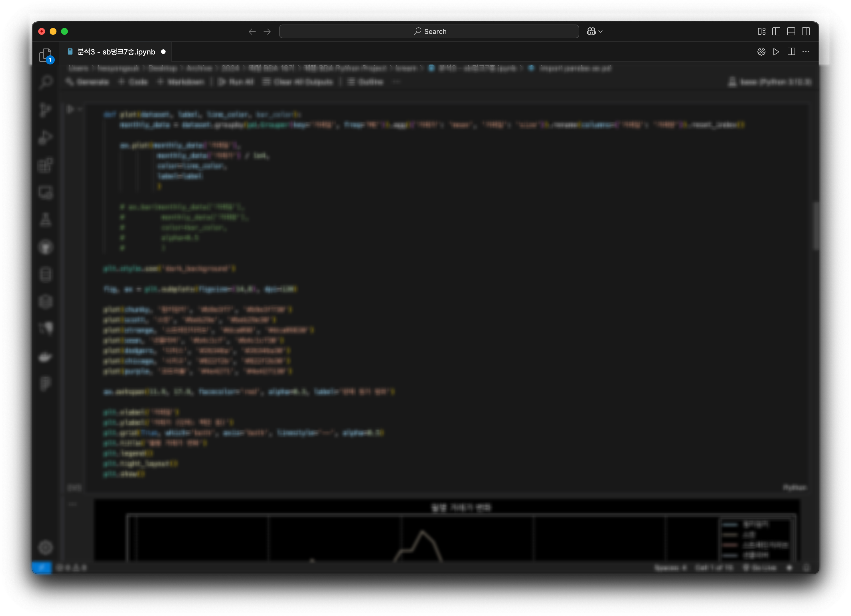
Task: Open the editor More Actions ellipsis menu
Action: (806, 52)
